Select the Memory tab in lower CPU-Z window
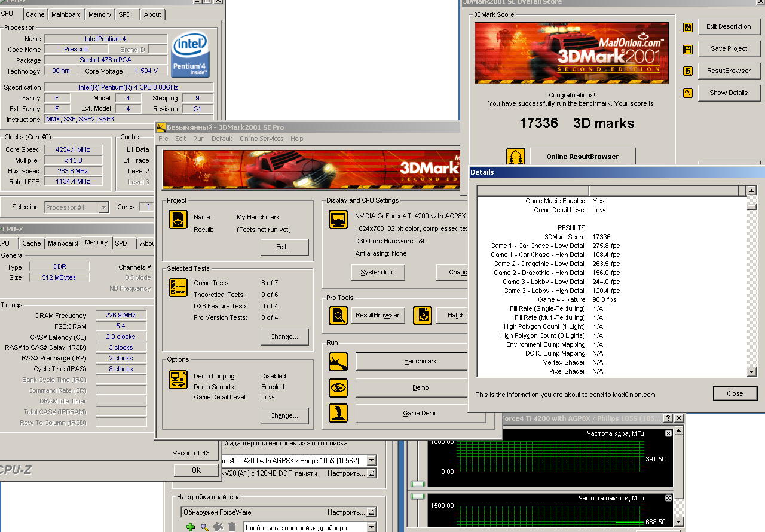Viewport: 765px width, 532px height. pyautogui.click(x=96, y=242)
